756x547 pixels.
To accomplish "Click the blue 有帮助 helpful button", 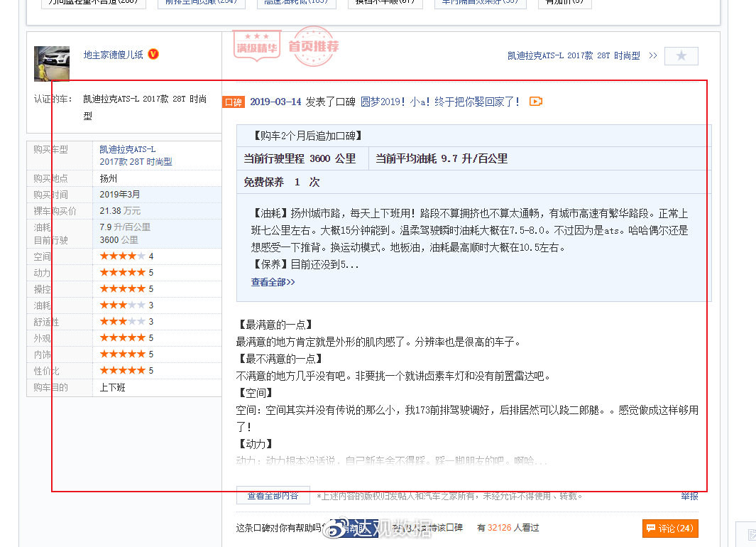I will pos(354,529).
